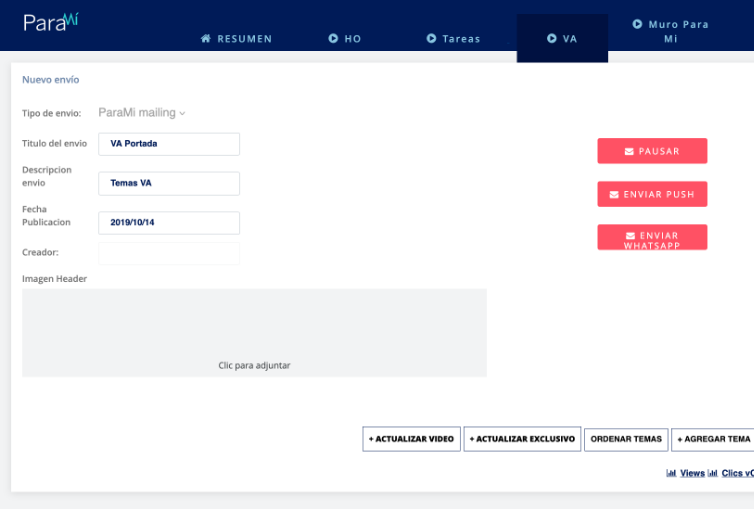Click the ParaMi logo
This screenshot has height=509, width=754.
(x=50, y=21)
